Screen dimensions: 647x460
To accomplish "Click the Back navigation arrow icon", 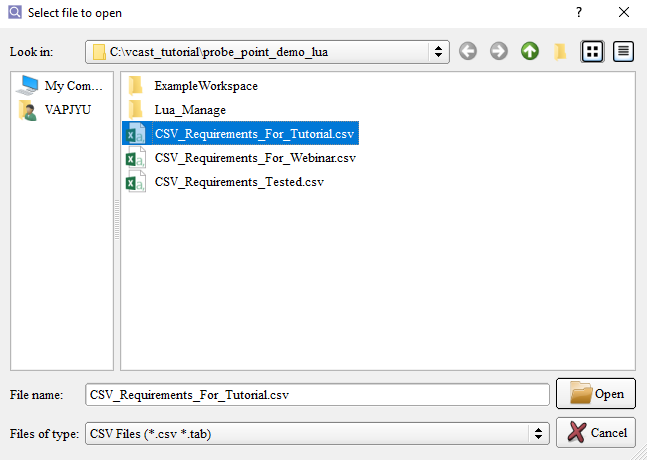I will click(x=468, y=51).
